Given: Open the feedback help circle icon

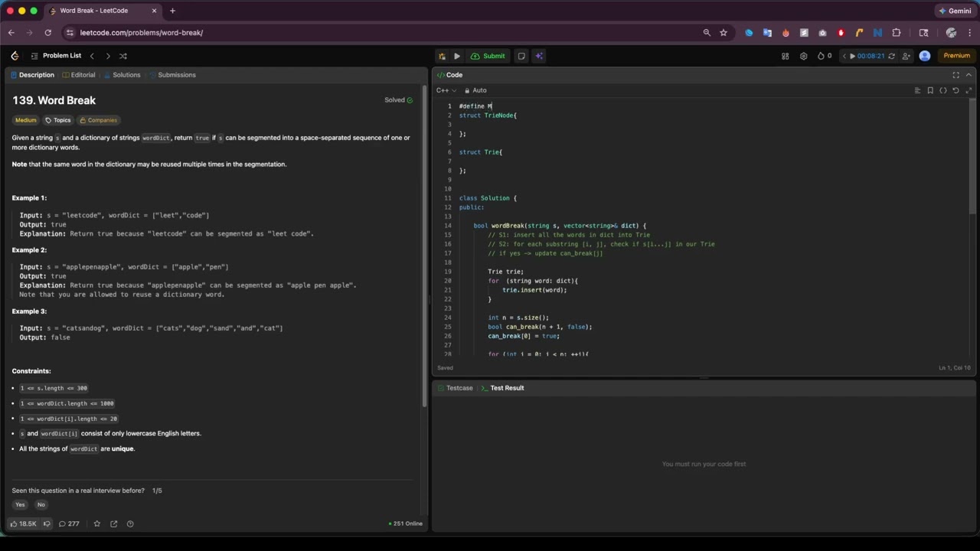Looking at the screenshot, I should [130, 523].
